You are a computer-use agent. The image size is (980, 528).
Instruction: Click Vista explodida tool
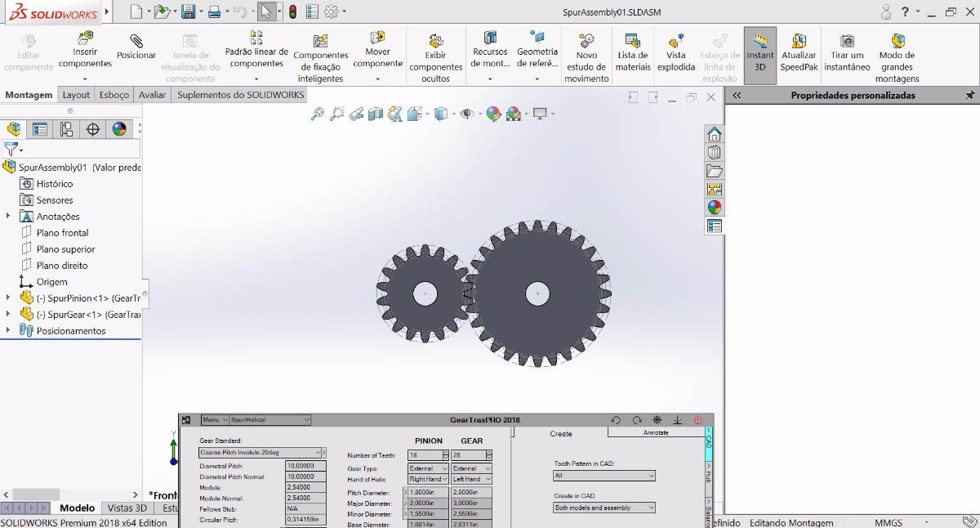point(676,51)
